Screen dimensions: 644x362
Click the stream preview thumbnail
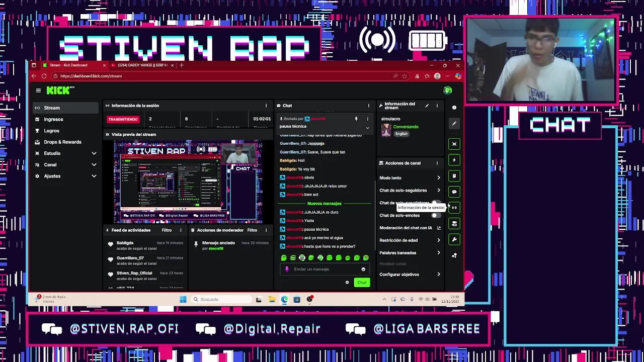[188, 182]
